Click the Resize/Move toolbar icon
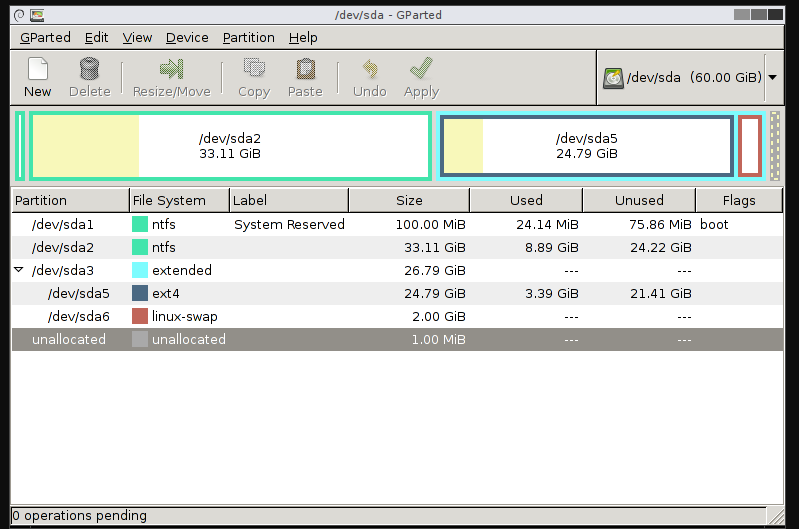Viewport: 799px width, 529px height. pos(171,69)
